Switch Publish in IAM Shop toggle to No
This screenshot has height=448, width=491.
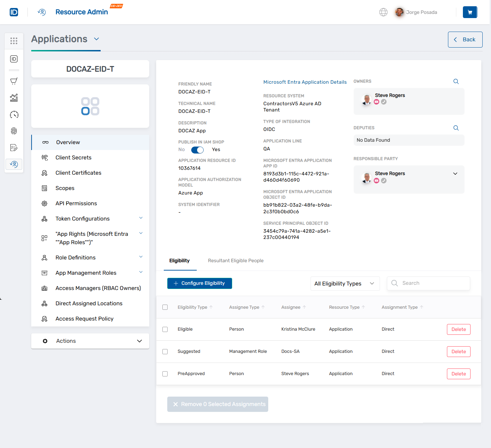(x=197, y=150)
